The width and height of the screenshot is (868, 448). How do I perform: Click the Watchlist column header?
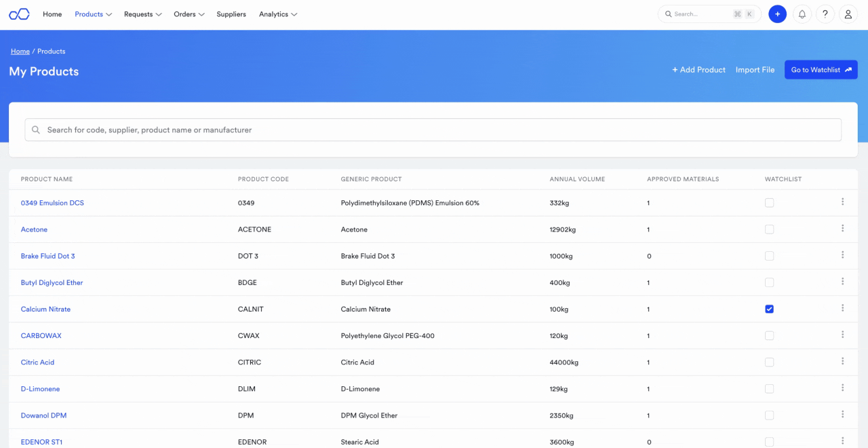tap(783, 179)
